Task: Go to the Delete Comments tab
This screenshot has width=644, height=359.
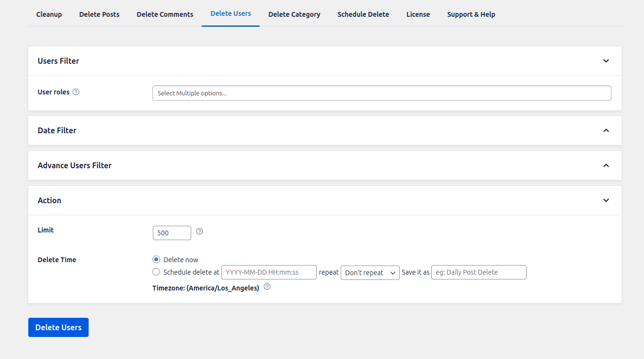Action: point(165,14)
